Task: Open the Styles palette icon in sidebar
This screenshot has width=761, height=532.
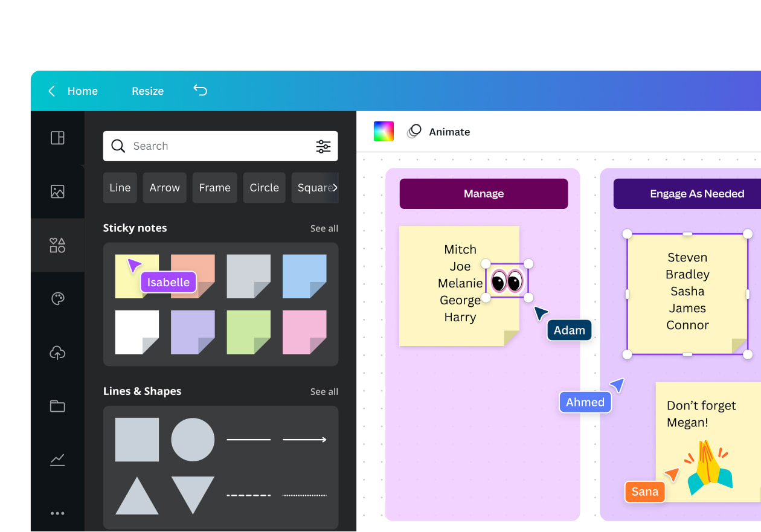Action: click(x=57, y=298)
